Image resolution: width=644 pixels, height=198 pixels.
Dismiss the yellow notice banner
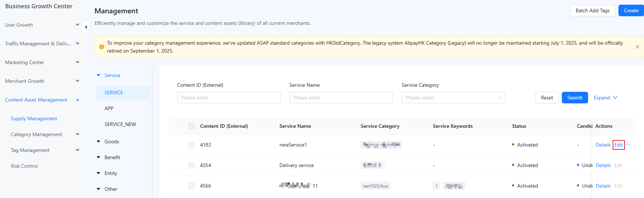click(x=637, y=47)
